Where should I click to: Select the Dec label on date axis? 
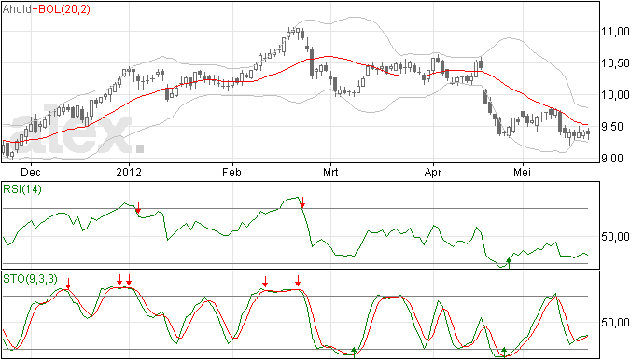point(31,172)
